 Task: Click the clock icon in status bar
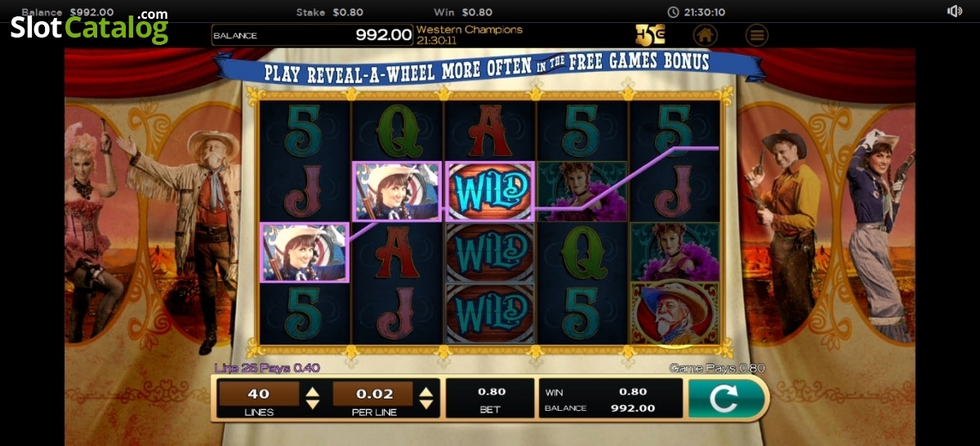pos(673,12)
